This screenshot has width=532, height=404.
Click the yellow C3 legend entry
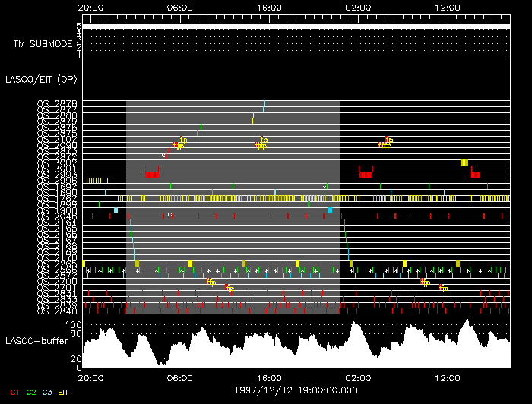coord(48,392)
